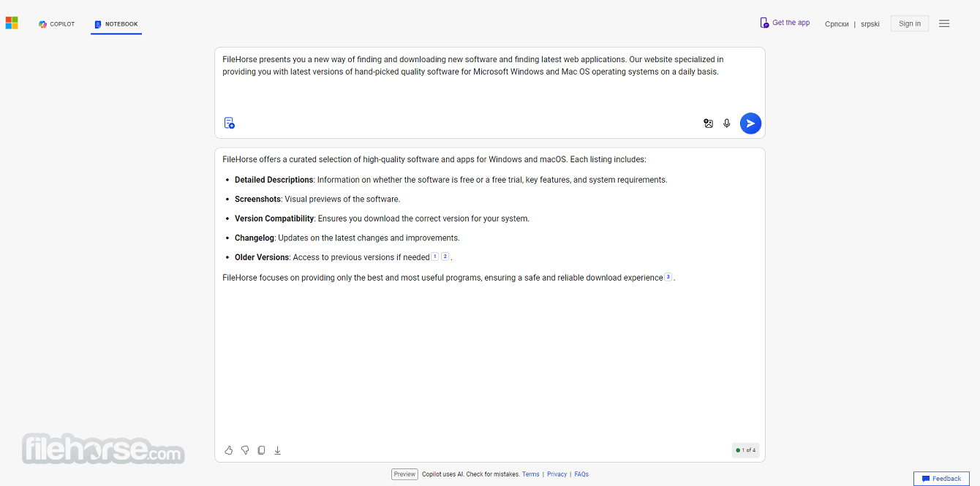Like the response with thumbs up

[229, 450]
